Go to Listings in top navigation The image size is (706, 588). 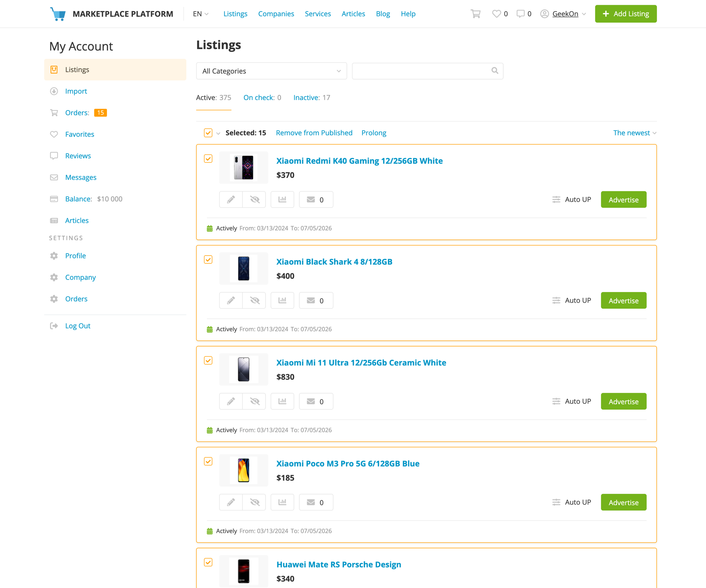tap(235, 14)
